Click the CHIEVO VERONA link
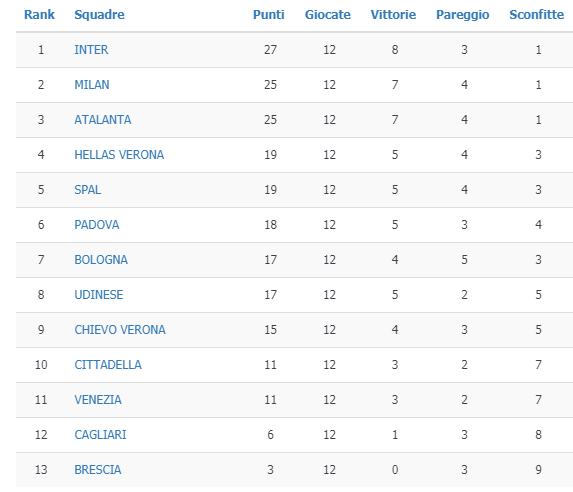Screen dimensions: 573x492 (120, 330)
